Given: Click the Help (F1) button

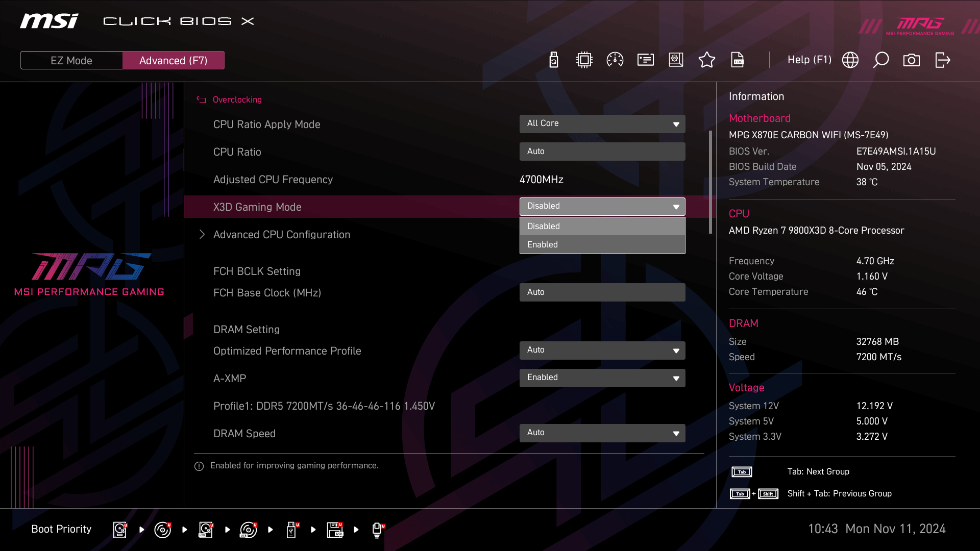Looking at the screenshot, I should pyautogui.click(x=809, y=60).
